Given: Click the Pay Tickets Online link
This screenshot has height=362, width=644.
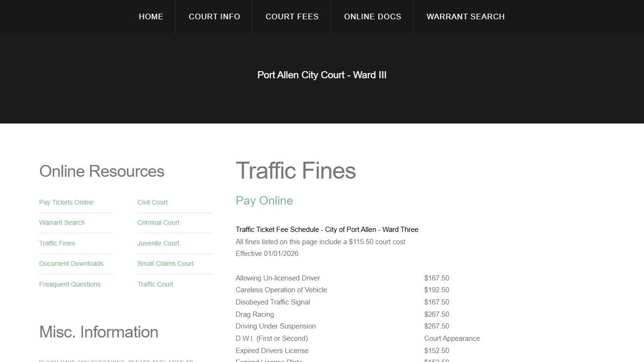Looking at the screenshot, I should click(66, 202).
